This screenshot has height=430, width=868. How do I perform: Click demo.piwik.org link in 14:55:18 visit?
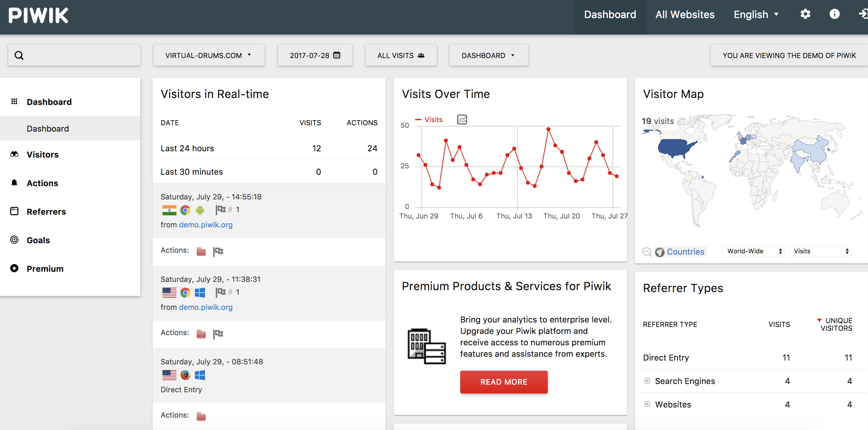click(x=206, y=225)
